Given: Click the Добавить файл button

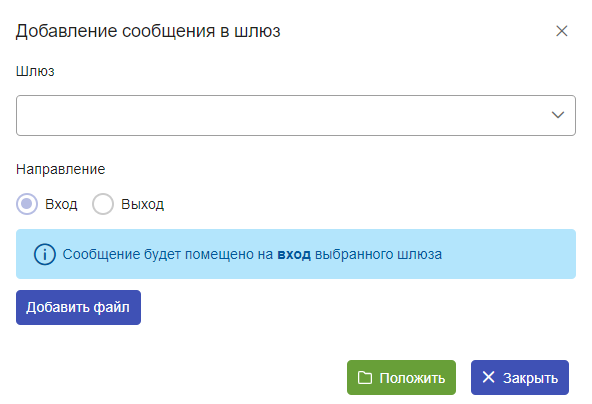Looking at the screenshot, I should 78,307.
